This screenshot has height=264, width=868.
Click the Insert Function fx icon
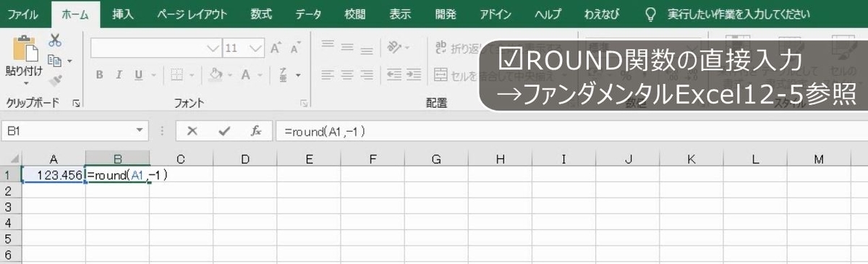tap(256, 131)
